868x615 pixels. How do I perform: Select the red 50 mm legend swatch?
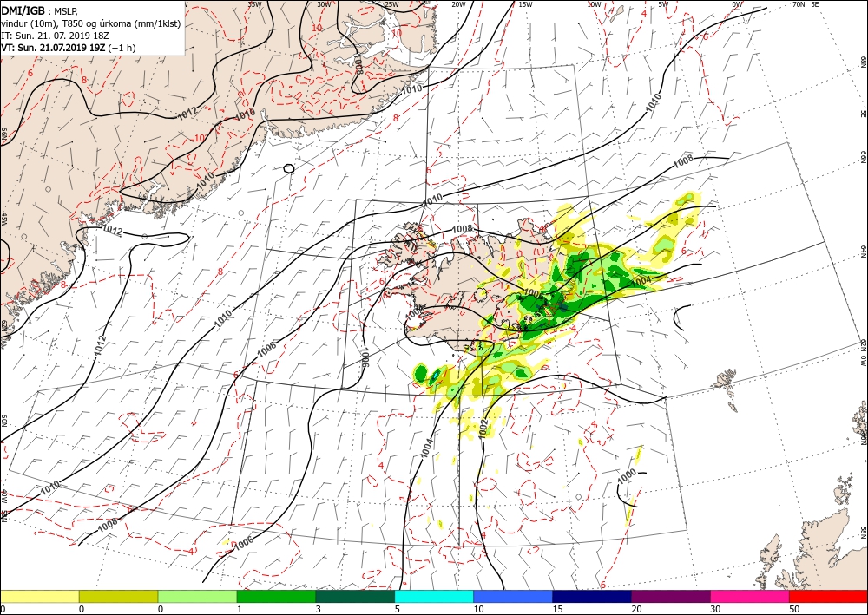[x=828, y=596]
